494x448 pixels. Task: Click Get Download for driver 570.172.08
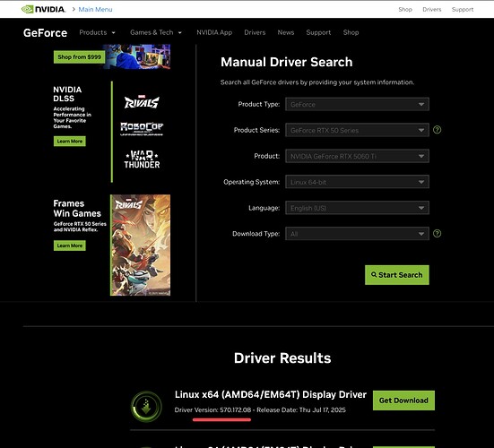click(x=403, y=401)
